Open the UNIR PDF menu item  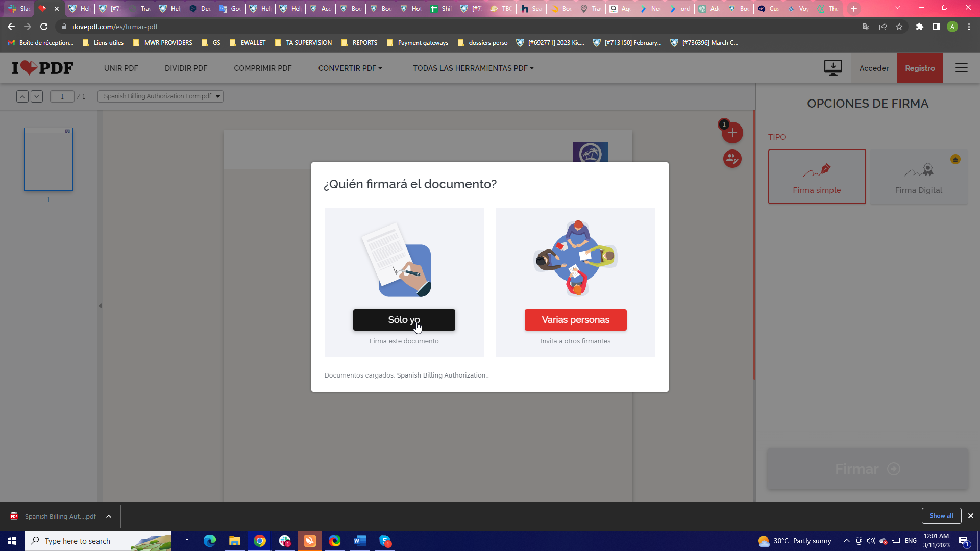(x=121, y=68)
